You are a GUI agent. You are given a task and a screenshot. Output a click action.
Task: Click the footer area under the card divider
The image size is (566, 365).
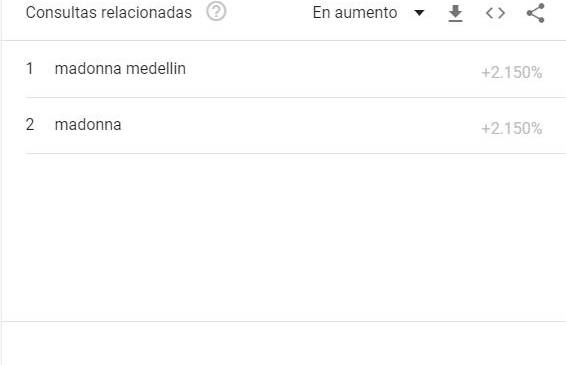(284, 343)
